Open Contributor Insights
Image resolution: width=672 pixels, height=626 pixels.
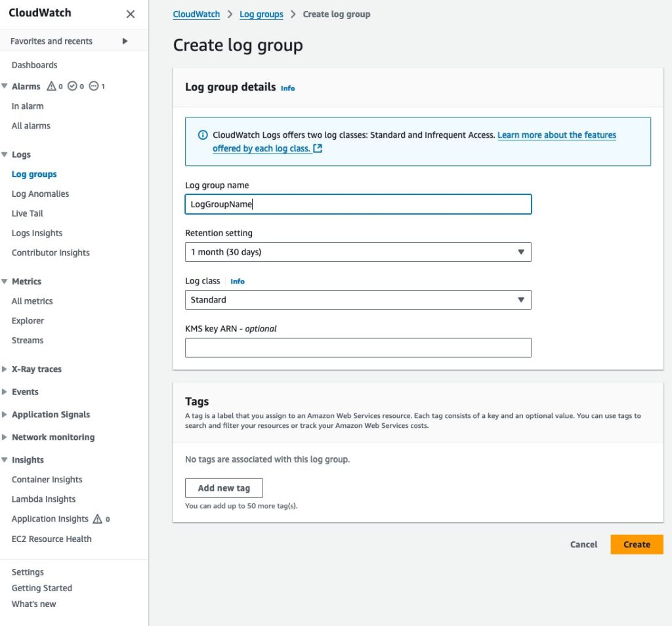tap(51, 253)
